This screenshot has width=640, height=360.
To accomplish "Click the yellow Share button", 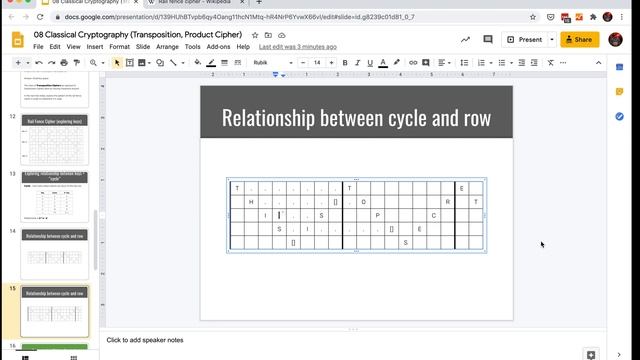I will (x=580, y=40).
